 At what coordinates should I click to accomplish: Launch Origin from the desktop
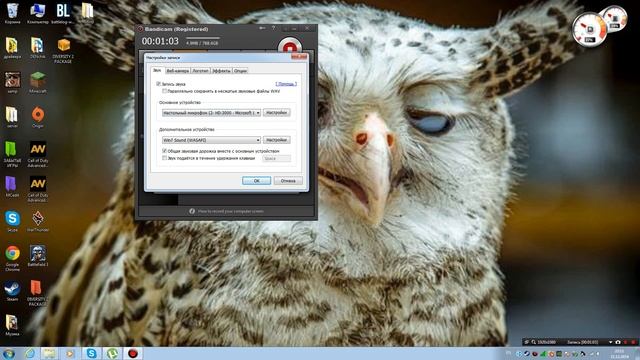coord(38,118)
